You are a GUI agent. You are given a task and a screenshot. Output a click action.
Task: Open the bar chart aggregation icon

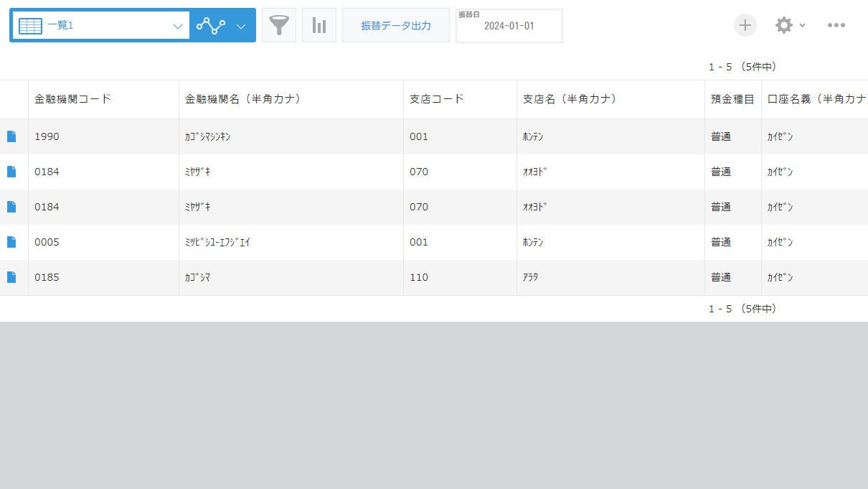tap(319, 26)
